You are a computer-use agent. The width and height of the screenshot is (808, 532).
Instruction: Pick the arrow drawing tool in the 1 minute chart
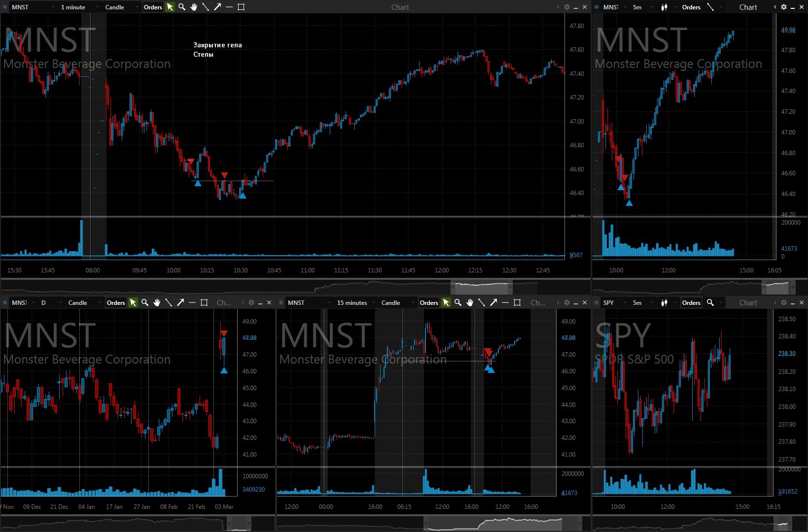[217, 7]
